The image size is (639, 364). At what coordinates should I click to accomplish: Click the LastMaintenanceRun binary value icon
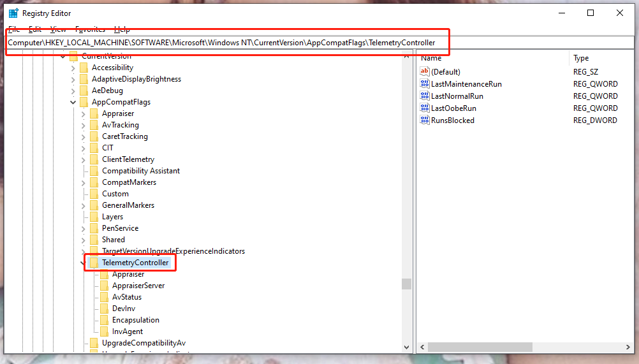pos(424,84)
